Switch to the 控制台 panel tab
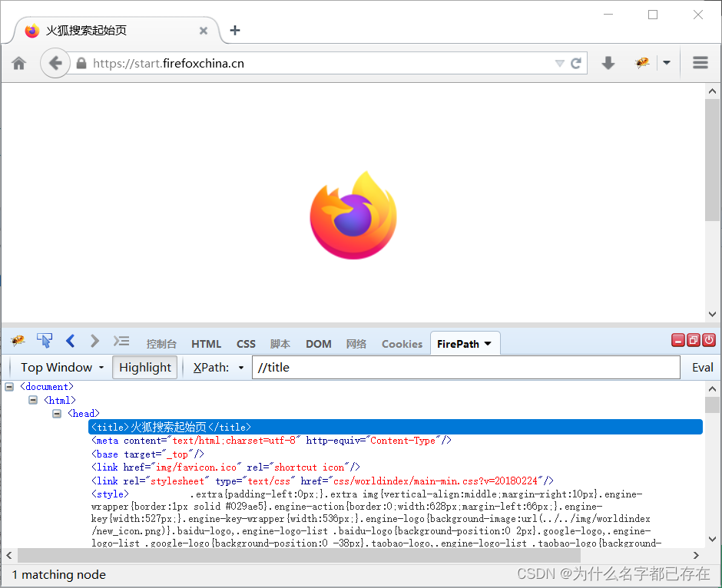Screen dimensions: 722x588 (x=161, y=344)
